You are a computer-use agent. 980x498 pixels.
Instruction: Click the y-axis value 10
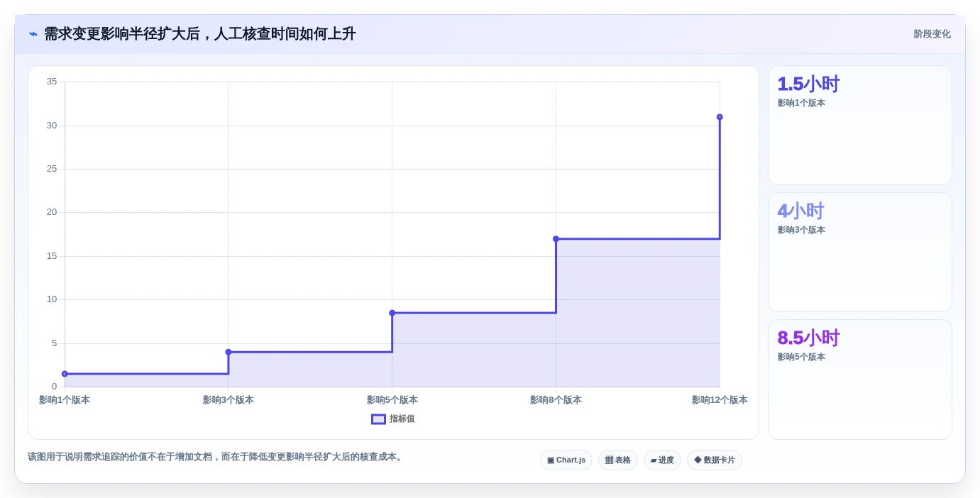(52, 299)
